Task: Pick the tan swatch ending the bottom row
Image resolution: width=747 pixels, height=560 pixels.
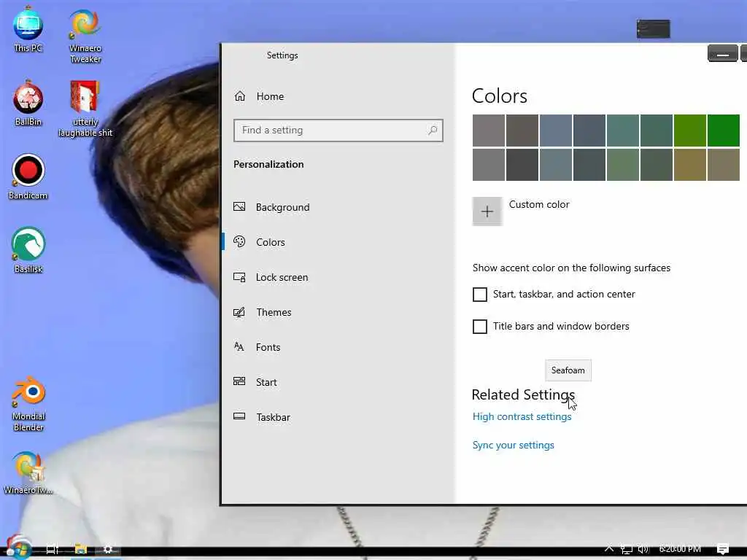Action: [724, 165]
